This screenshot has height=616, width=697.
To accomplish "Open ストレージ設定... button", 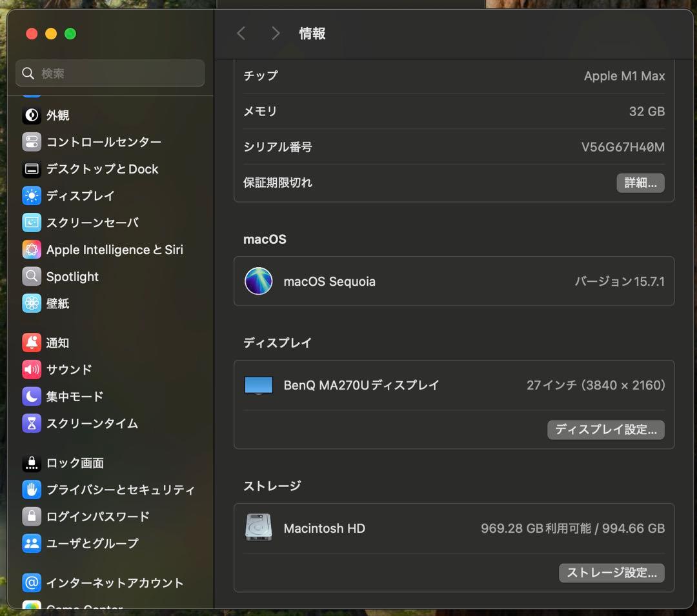I will tap(612, 573).
